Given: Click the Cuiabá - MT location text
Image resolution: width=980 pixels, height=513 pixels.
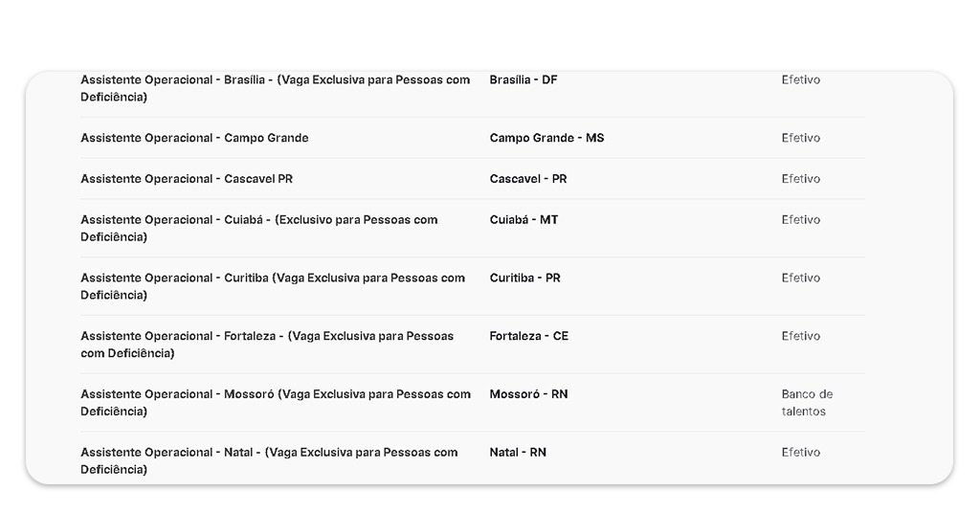Looking at the screenshot, I should pos(523,220).
